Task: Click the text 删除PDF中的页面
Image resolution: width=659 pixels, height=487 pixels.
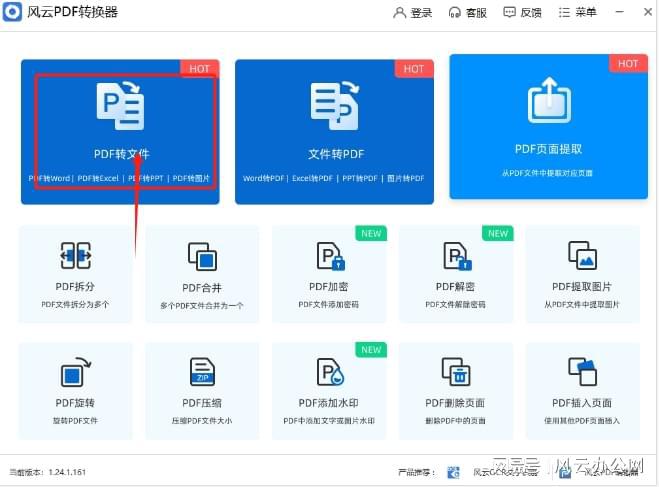Action: [455, 421]
